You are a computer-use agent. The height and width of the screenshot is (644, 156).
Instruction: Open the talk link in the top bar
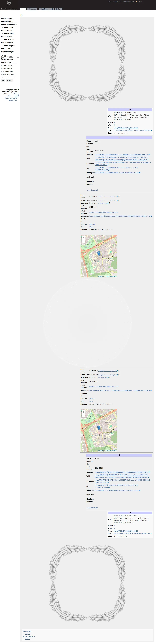pyautogui.click(x=109, y=2)
